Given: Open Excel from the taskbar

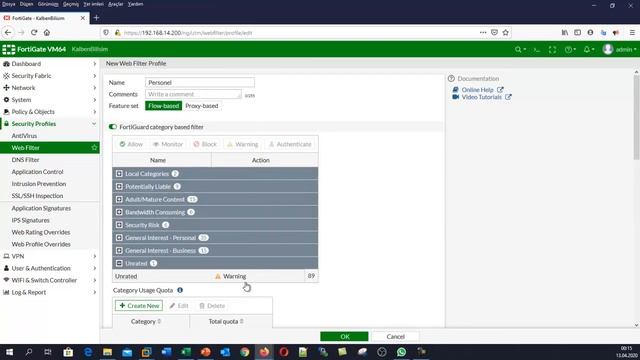Looking at the screenshot, I should point(186,352).
